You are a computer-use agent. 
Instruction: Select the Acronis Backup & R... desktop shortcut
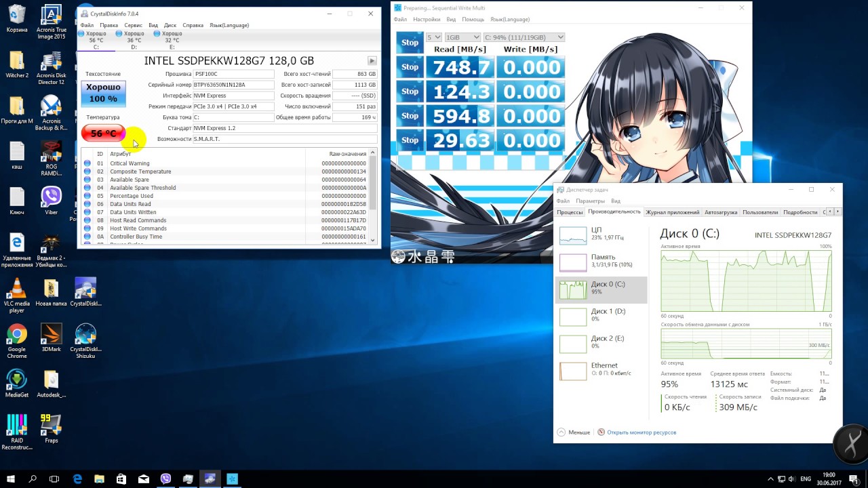point(52,113)
